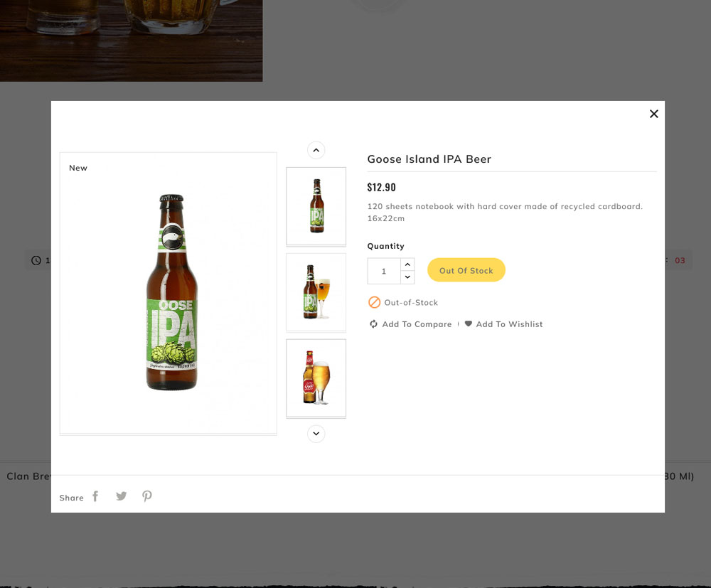Click the heart icon next to Add To Wishlist
711x588 pixels.
click(469, 324)
